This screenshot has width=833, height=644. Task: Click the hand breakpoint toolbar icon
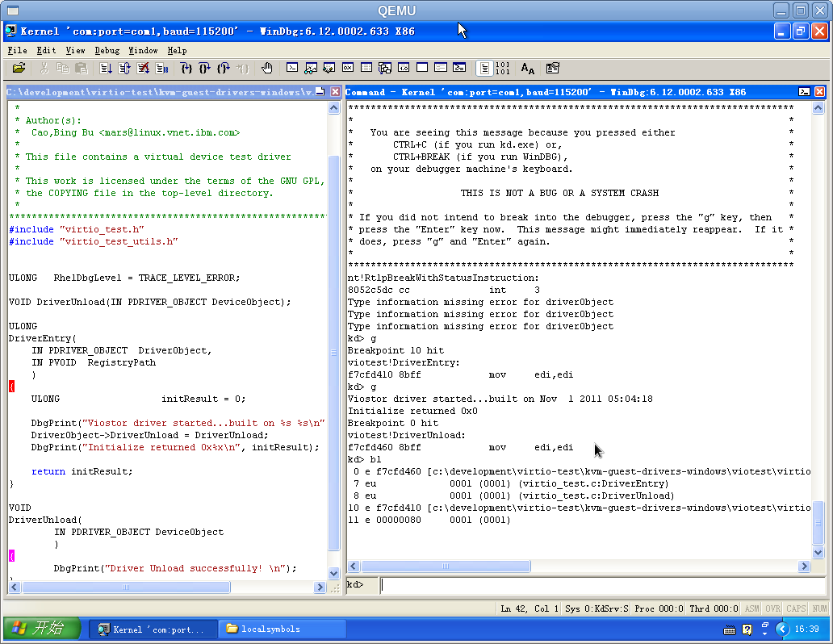266,68
